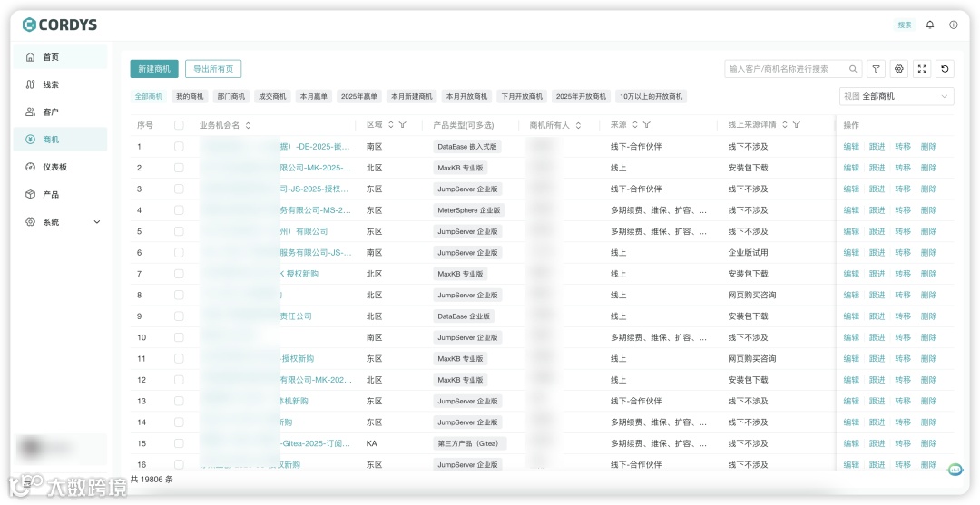This screenshot has height=505, width=980.
Task: Check the checkbox for row 14
Action: click(x=179, y=422)
